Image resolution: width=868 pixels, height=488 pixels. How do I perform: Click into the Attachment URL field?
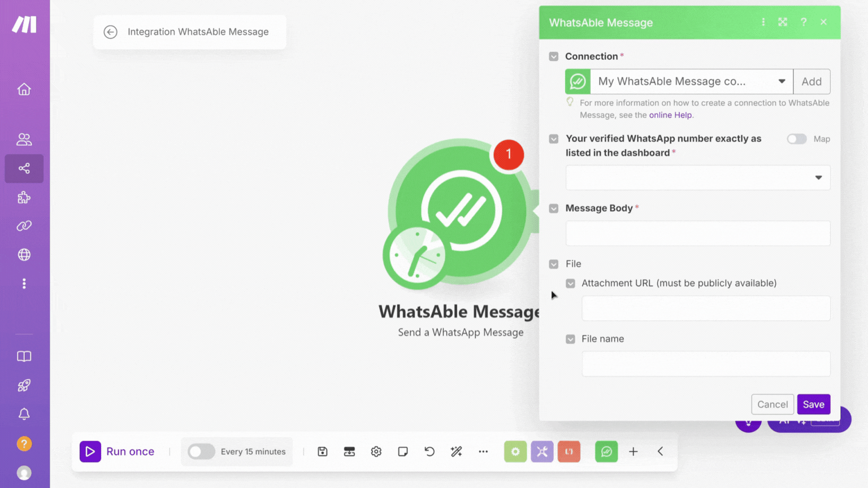pyautogui.click(x=706, y=308)
